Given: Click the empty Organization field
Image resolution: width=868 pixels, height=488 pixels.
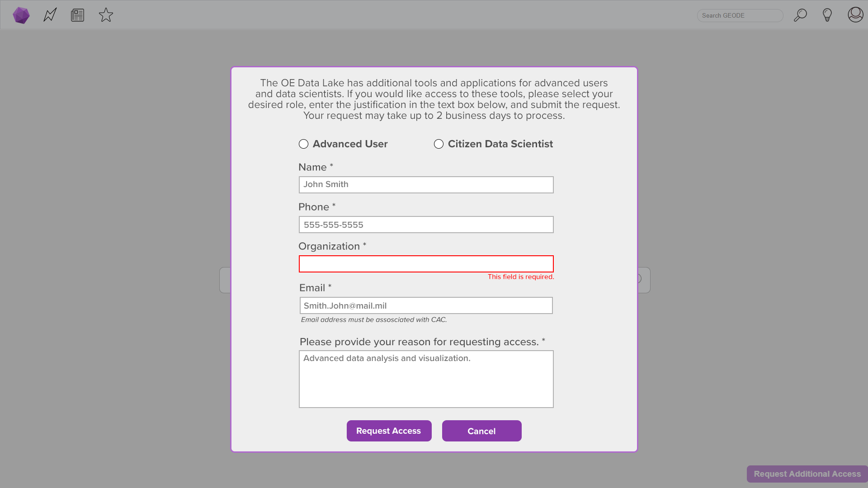Looking at the screenshot, I should (426, 264).
